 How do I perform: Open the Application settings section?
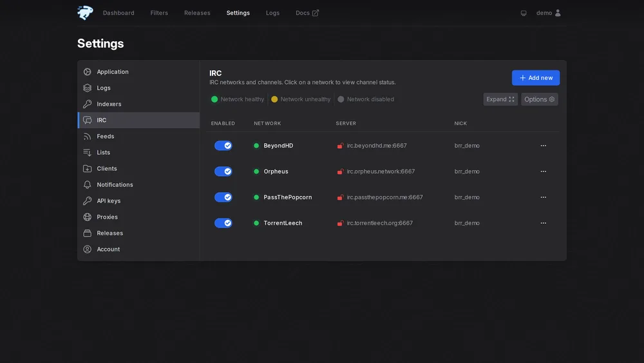(x=138, y=72)
